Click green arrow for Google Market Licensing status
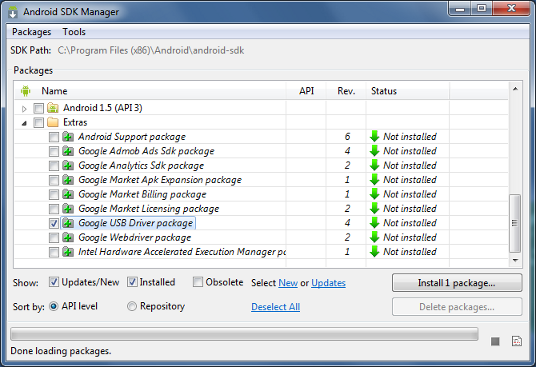This screenshot has height=367, width=536. click(x=375, y=208)
